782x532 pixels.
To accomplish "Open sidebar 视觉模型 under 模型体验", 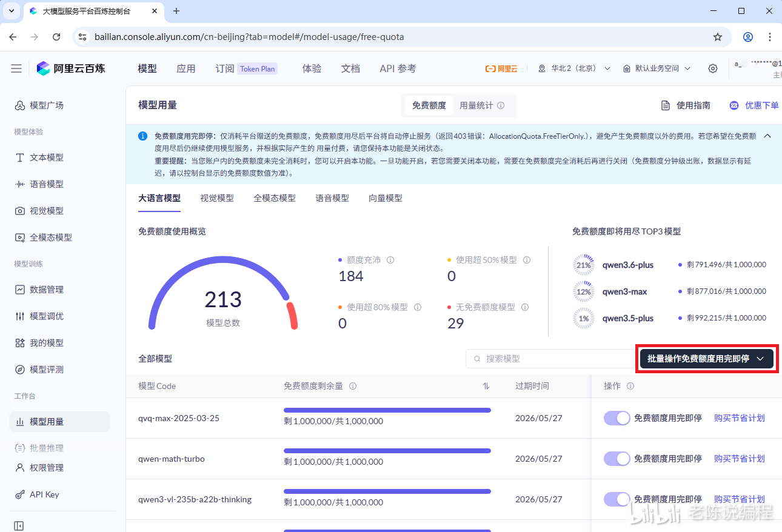I will 39,211.
